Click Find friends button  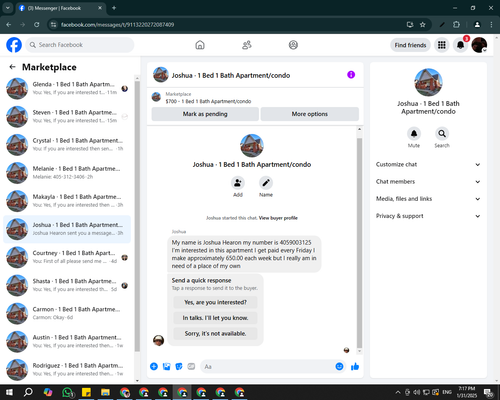coord(410,45)
